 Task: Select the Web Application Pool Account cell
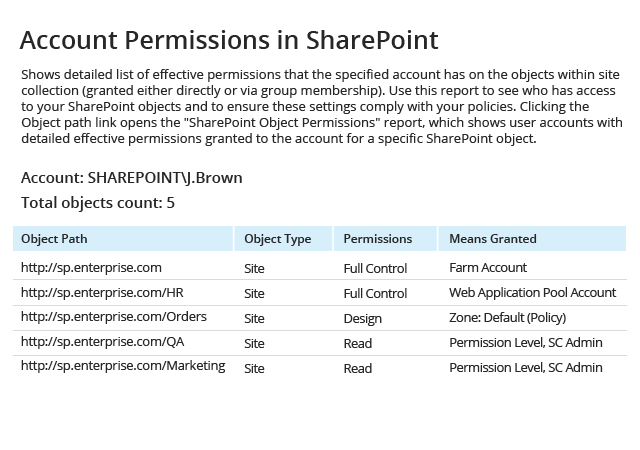click(x=533, y=293)
